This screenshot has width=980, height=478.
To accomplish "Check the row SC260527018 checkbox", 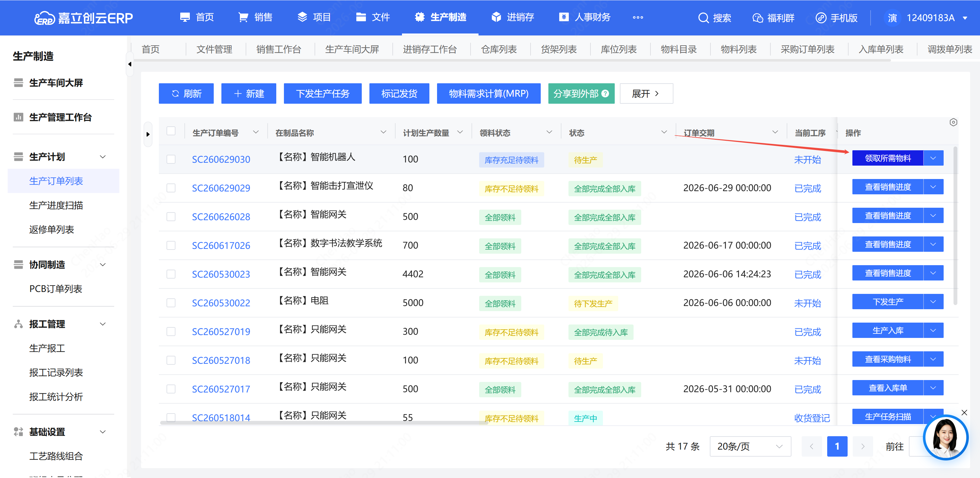I will coord(171,360).
